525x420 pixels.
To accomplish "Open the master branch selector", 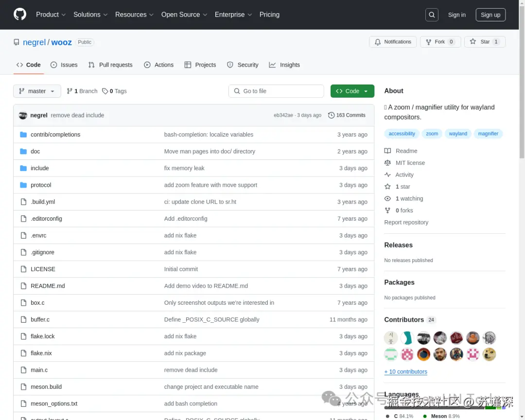I will point(37,91).
